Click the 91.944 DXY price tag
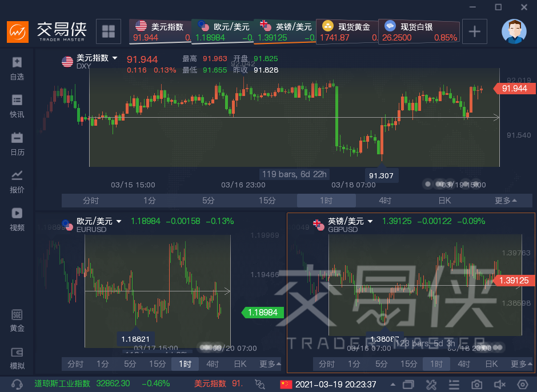Viewport: 537px width, 392px height. point(515,89)
